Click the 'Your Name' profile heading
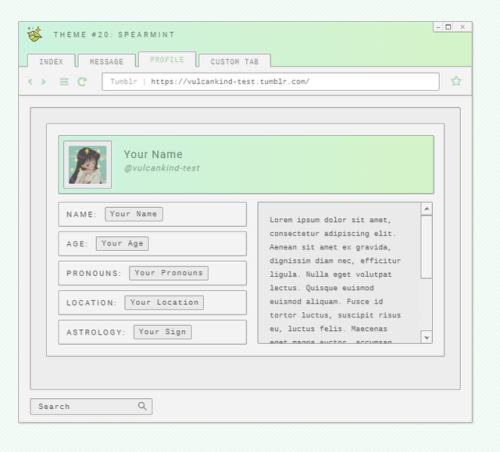This screenshot has width=500, height=452. 153,154
